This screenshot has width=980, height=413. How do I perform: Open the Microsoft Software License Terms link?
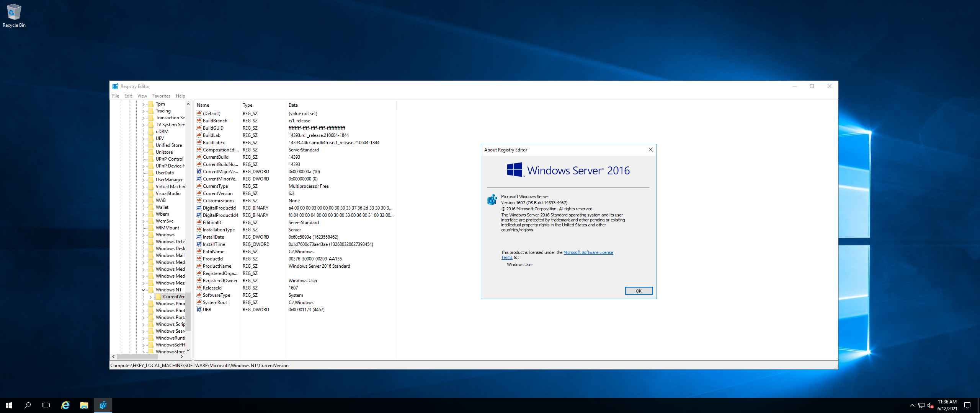click(x=588, y=252)
